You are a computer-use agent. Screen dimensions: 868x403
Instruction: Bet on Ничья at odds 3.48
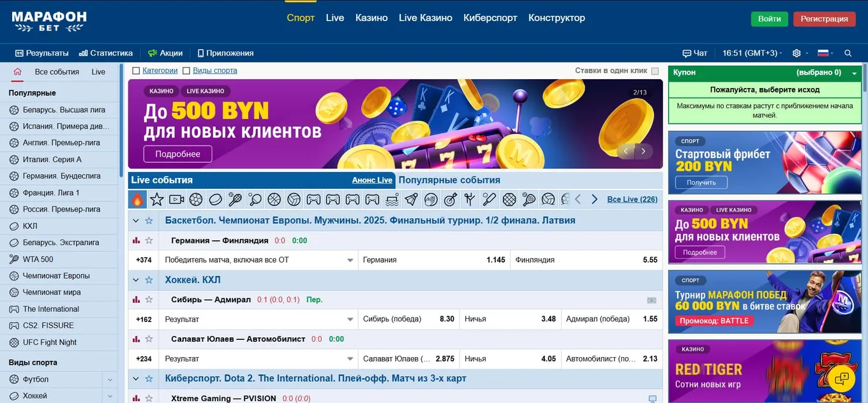click(x=510, y=319)
